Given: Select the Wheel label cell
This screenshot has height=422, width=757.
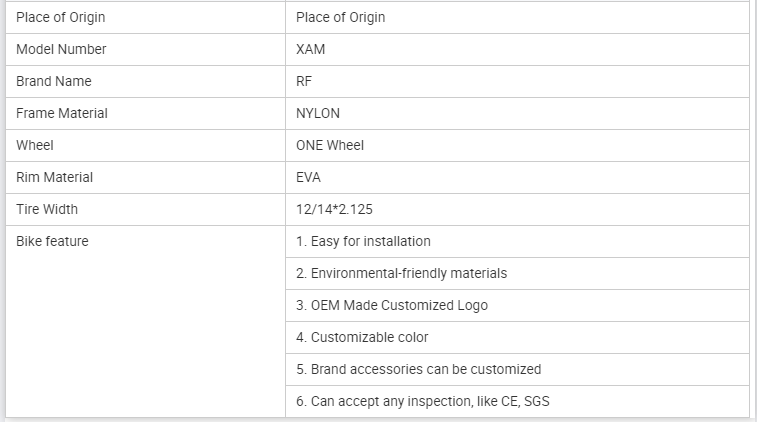Looking at the screenshot, I should click(x=35, y=145).
